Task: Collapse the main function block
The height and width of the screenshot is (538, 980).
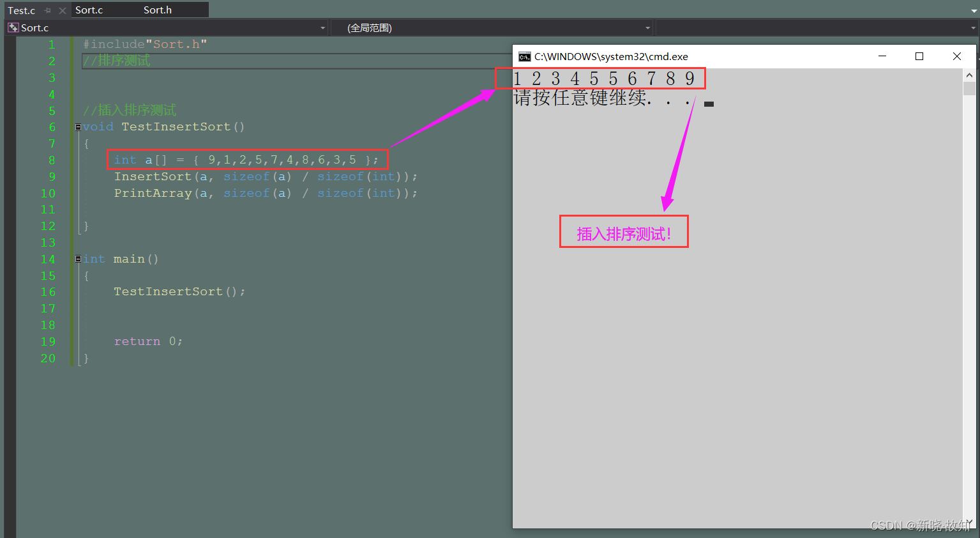Action: (78, 259)
